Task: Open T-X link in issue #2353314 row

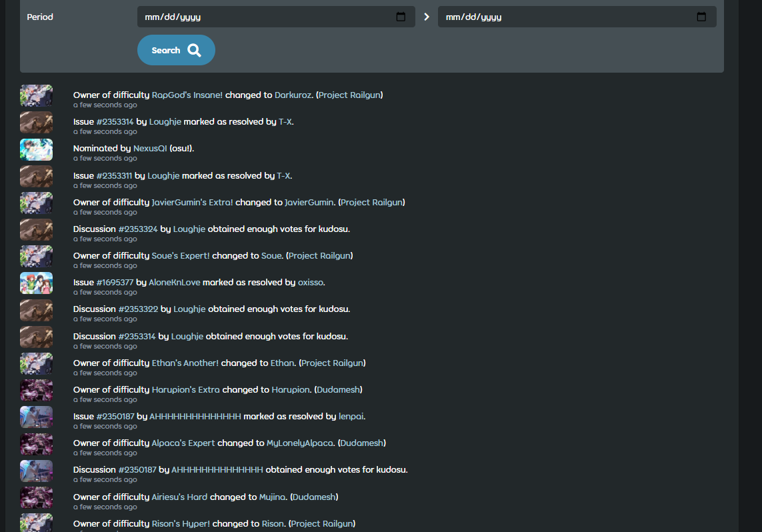Action: tap(285, 122)
